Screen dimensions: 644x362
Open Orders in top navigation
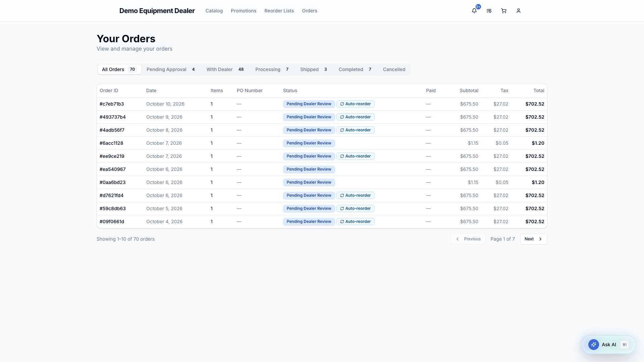point(310,11)
